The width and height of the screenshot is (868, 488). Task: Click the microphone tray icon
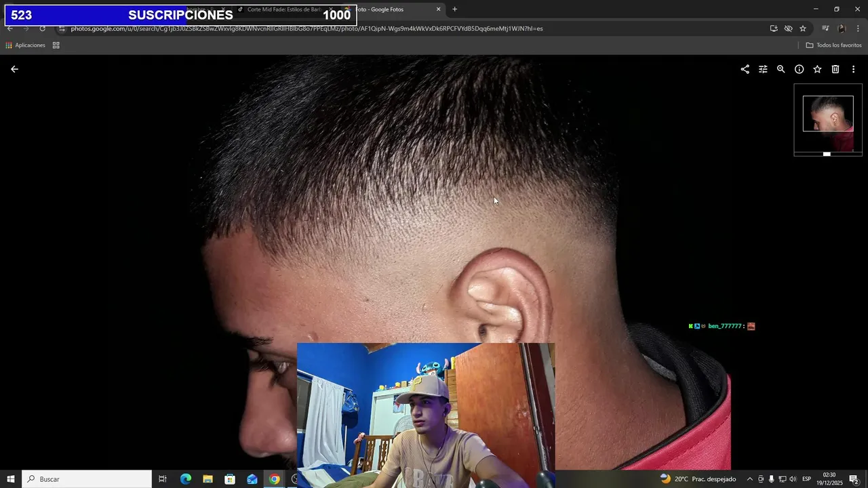[x=771, y=479]
